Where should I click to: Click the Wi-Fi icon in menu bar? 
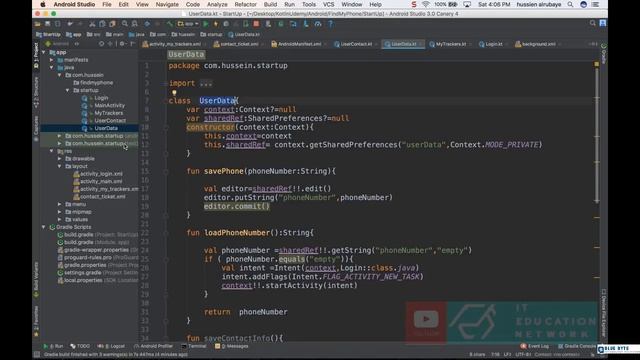click(x=426, y=4)
